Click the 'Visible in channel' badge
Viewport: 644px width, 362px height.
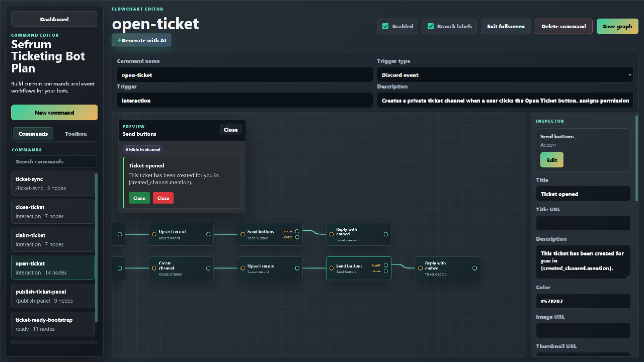[x=143, y=149]
